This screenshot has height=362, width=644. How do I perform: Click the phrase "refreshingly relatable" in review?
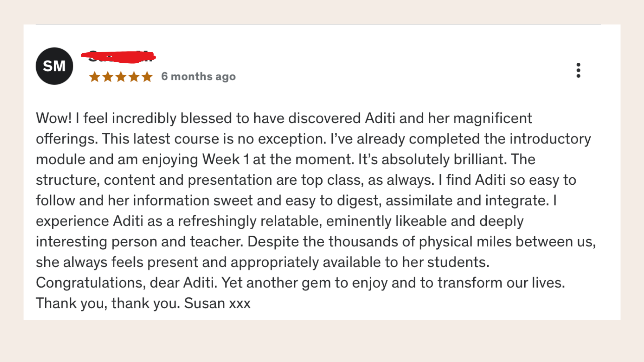(250, 221)
